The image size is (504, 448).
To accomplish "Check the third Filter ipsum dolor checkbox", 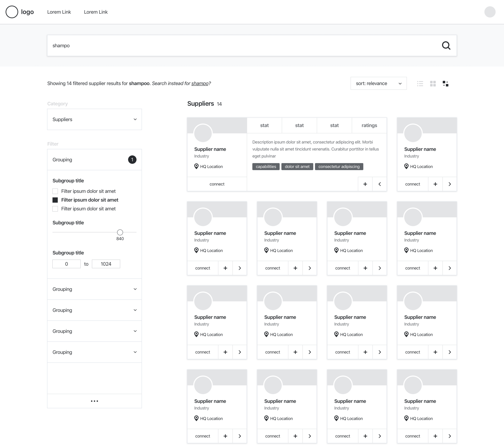I will click(x=55, y=209).
